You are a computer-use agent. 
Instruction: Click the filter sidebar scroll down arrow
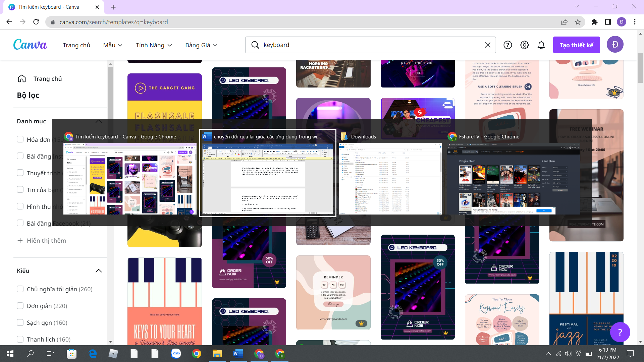tap(110, 342)
